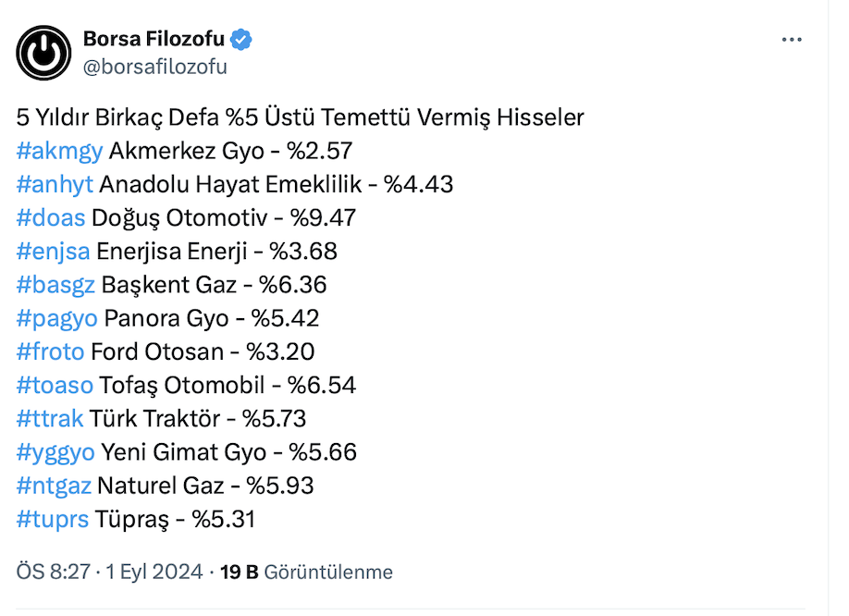Select the #ntgaz hashtag
Image resolution: width=849 pixels, height=616 pixels.
coord(54,486)
